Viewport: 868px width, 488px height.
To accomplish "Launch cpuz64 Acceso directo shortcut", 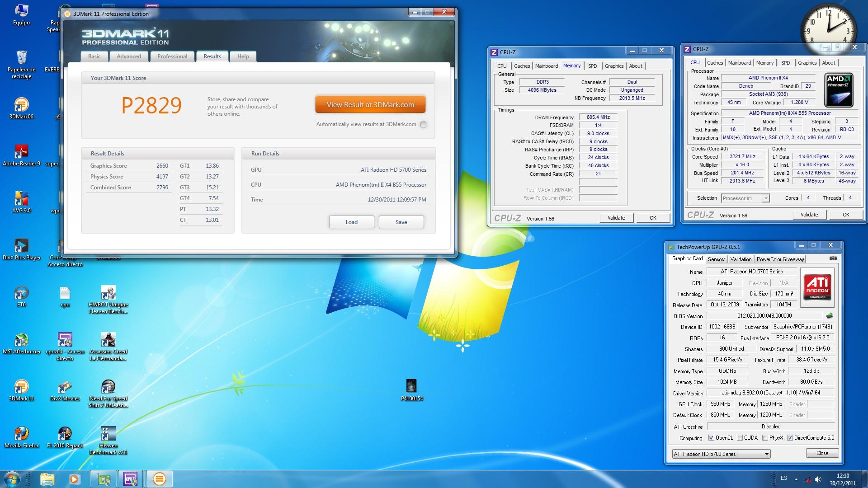I will [x=65, y=347].
